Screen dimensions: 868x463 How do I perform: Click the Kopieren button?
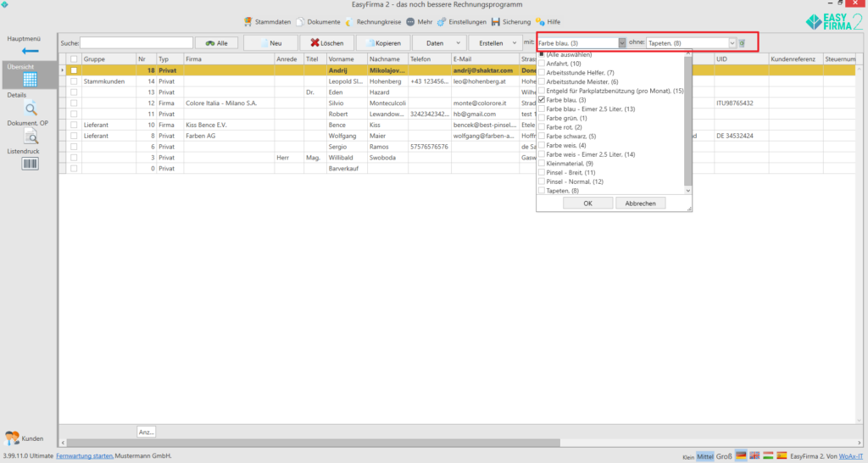[383, 42]
